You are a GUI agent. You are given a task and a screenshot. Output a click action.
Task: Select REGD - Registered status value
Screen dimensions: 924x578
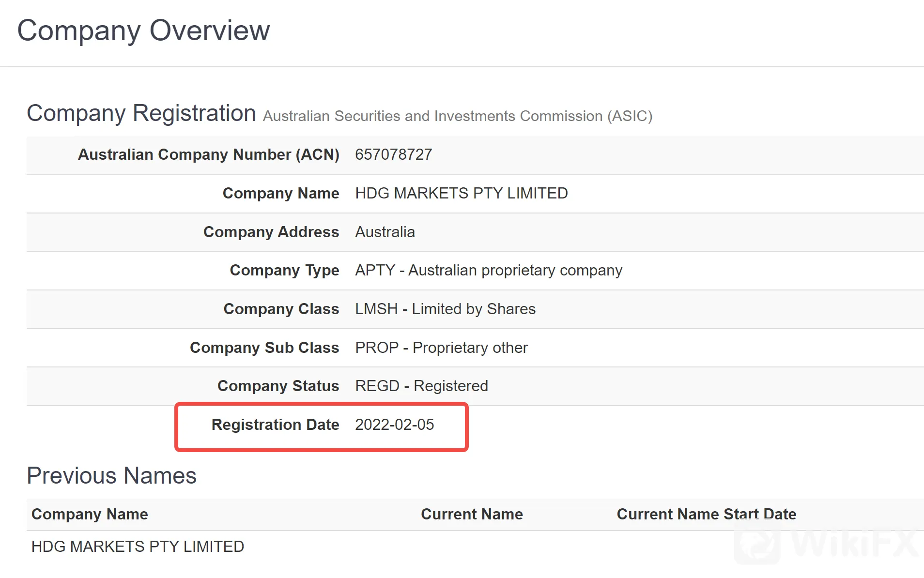coord(422,386)
